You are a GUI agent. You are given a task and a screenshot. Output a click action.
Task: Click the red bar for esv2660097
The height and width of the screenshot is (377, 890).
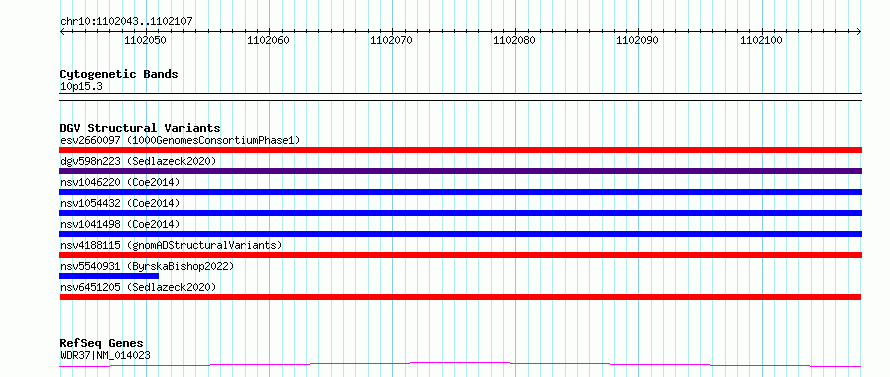point(460,150)
